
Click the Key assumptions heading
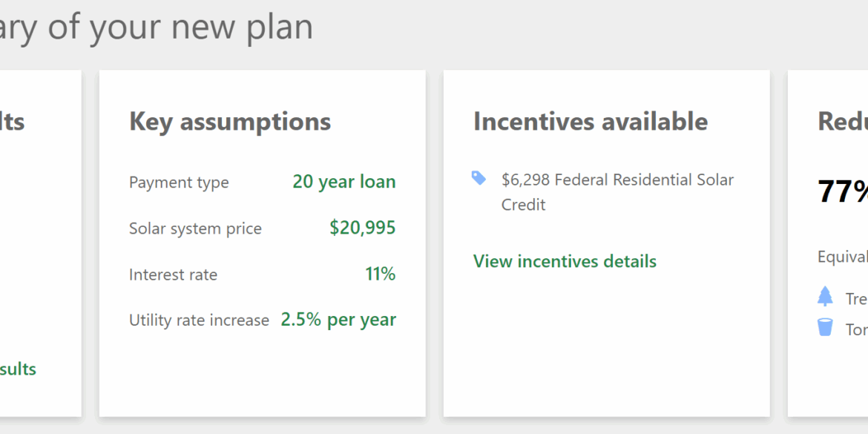(230, 121)
